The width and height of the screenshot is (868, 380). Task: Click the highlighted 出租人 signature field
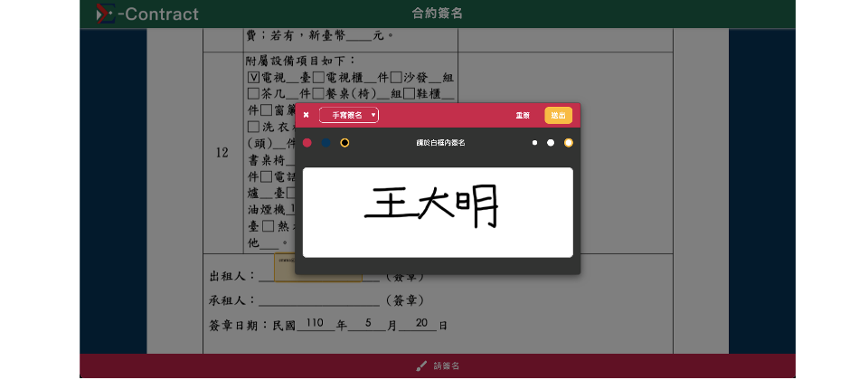click(x=318, y=273)
